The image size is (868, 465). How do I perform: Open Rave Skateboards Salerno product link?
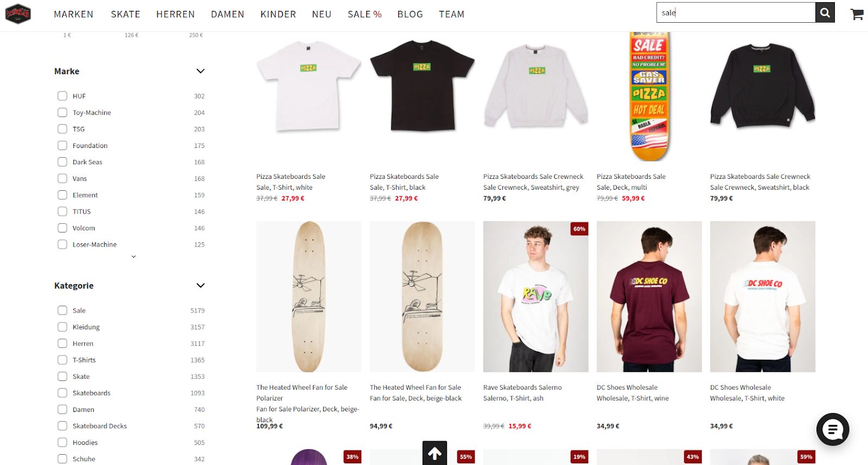pyautogui.click(x=522, y=392)
